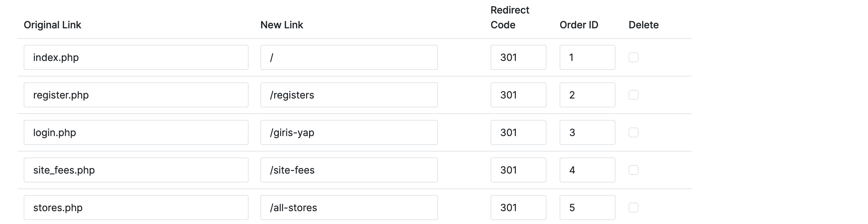Focus the /site-fees new link field
This screenshot has width=868, height=224.
pos(349,170)
